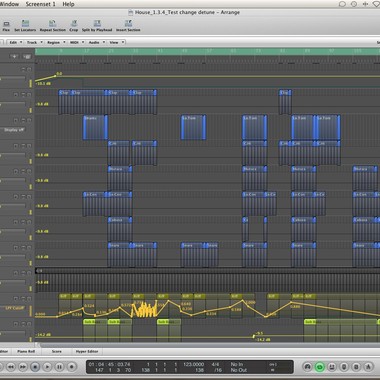Click the 4/4 time signature display

[x=216, y=364]
